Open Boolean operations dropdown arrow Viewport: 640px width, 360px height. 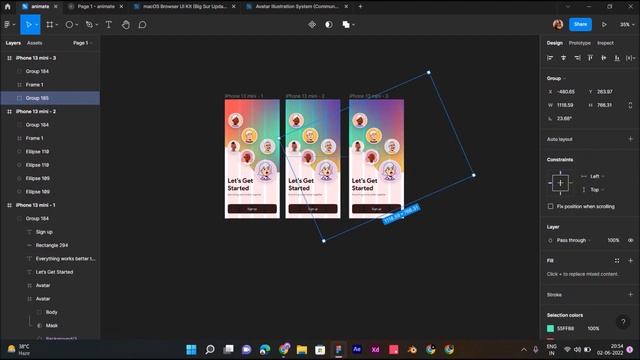[353, 25]
